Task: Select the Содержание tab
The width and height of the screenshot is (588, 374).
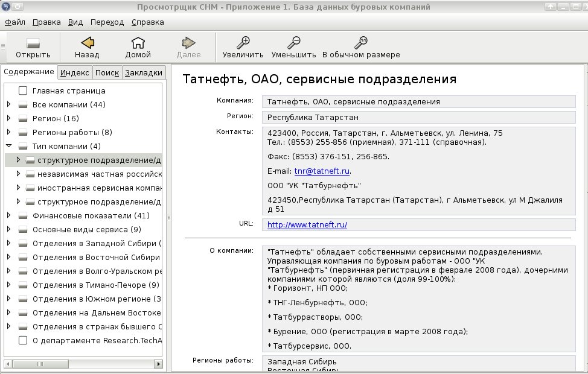Action: click(29, 72)
